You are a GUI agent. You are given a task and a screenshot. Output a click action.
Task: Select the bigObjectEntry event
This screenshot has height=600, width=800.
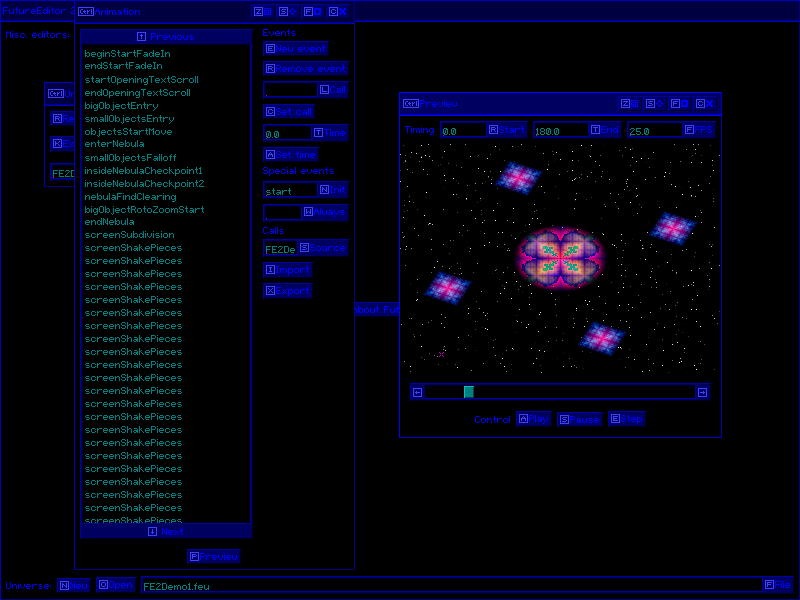[x=121, y=105]
